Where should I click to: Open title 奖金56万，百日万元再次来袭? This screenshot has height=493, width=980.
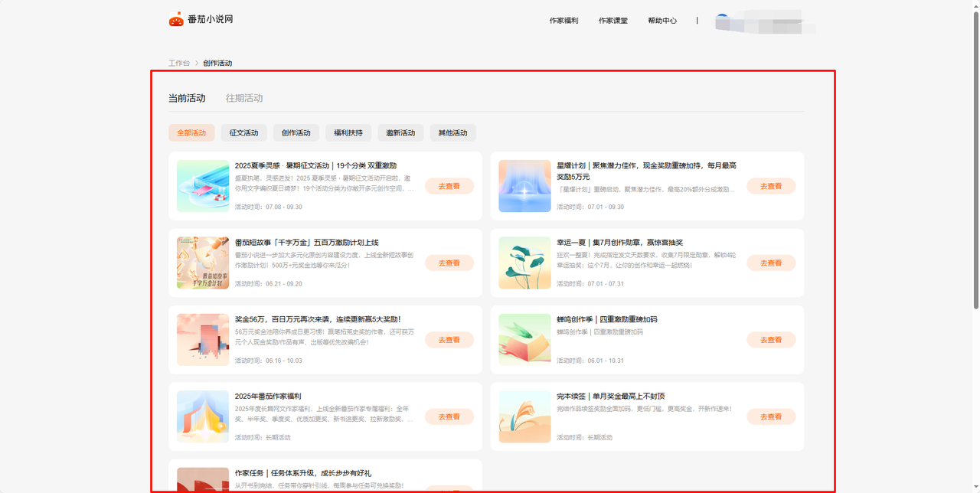pos(318,319)
